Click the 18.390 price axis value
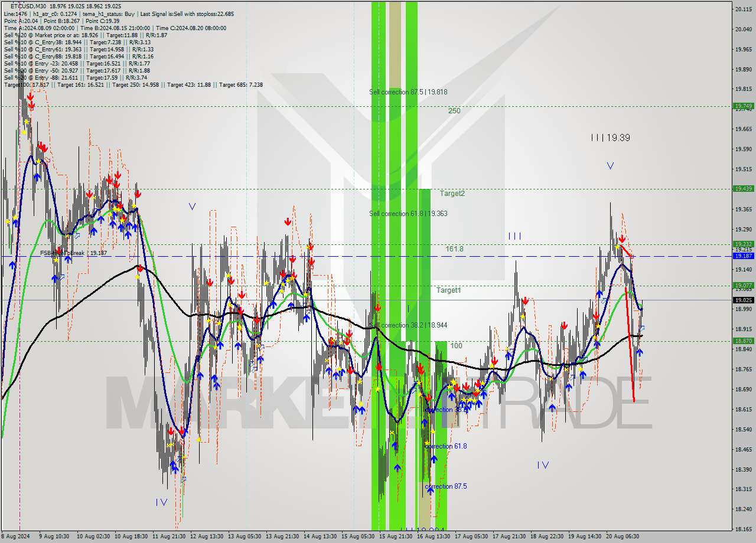 pyautogui.click(x=744, y=469)
